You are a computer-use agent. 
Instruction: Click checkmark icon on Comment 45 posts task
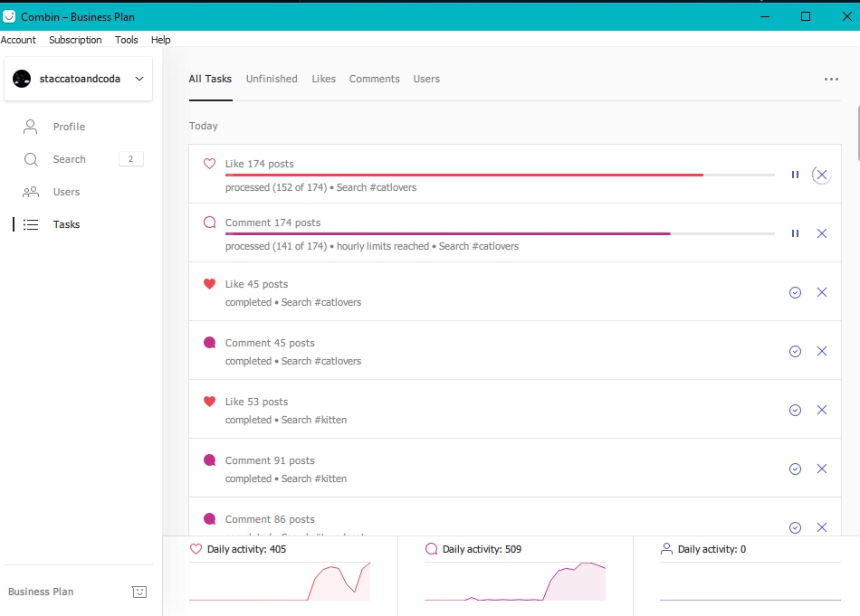[795, 351]
